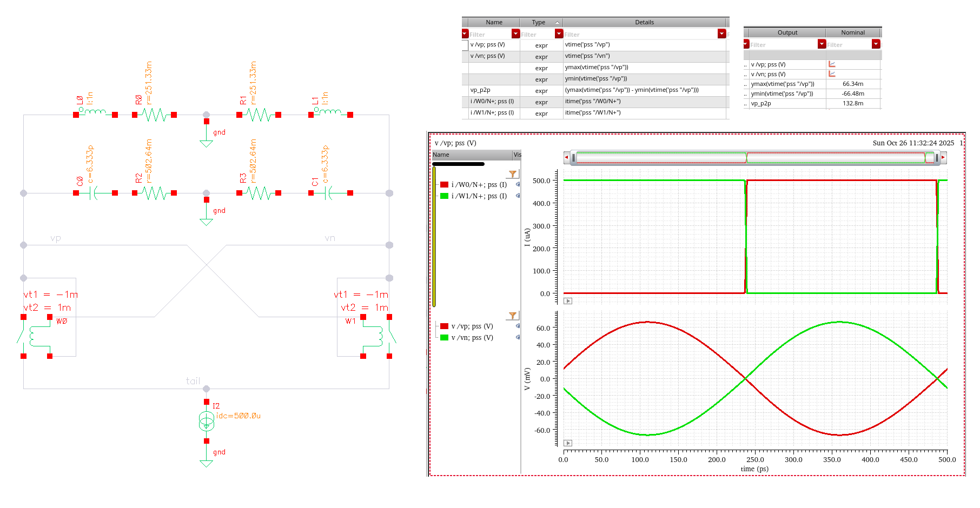
Task: Click the play arrow icon under the current plot
Action: (568, 301)
